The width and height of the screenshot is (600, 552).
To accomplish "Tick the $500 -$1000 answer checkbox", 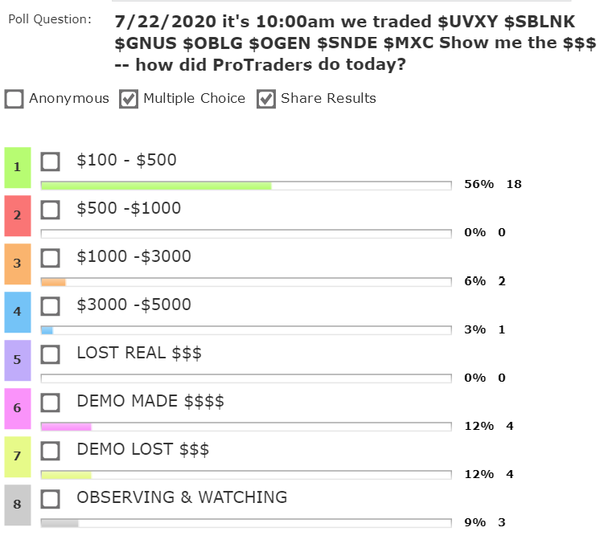I will (51, 209).
